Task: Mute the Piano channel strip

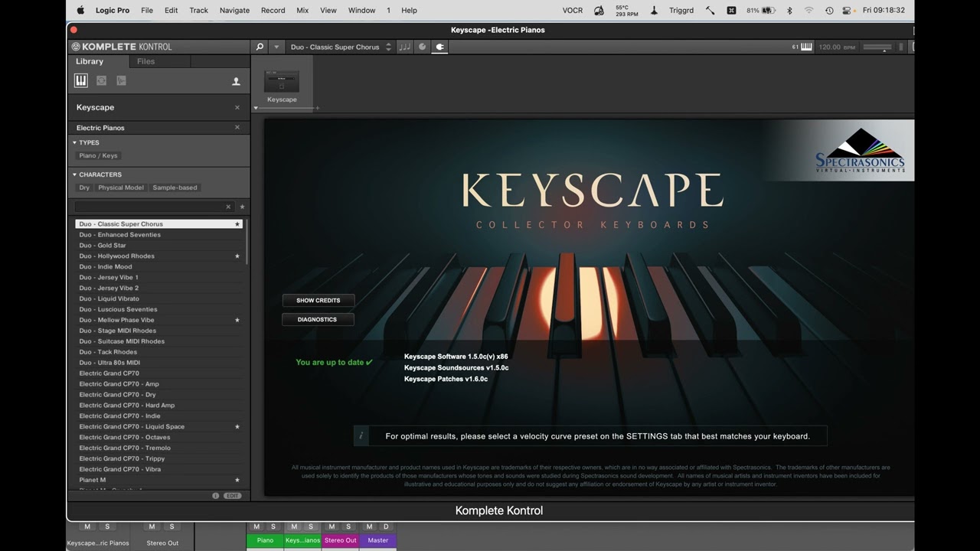Action: (256, 527)
